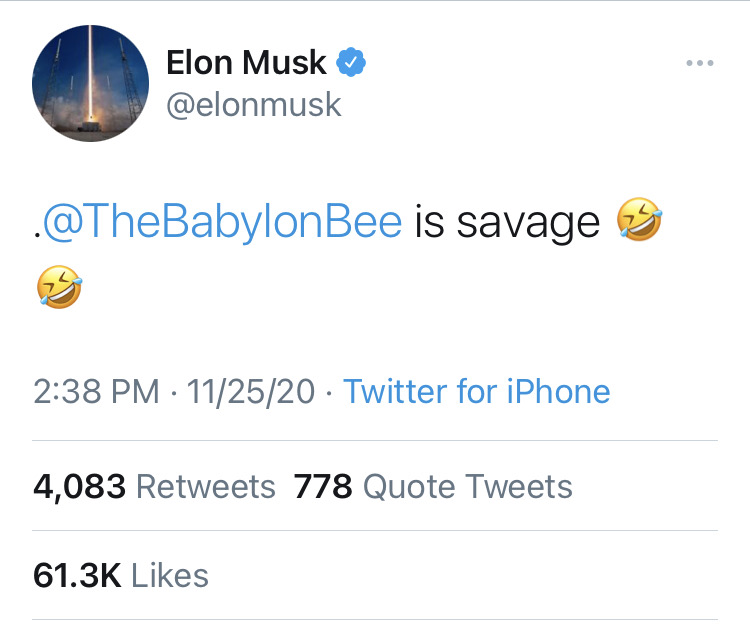Tap the 2:38 PM timestamp
750x624 pixels.
tap(96, 392)
